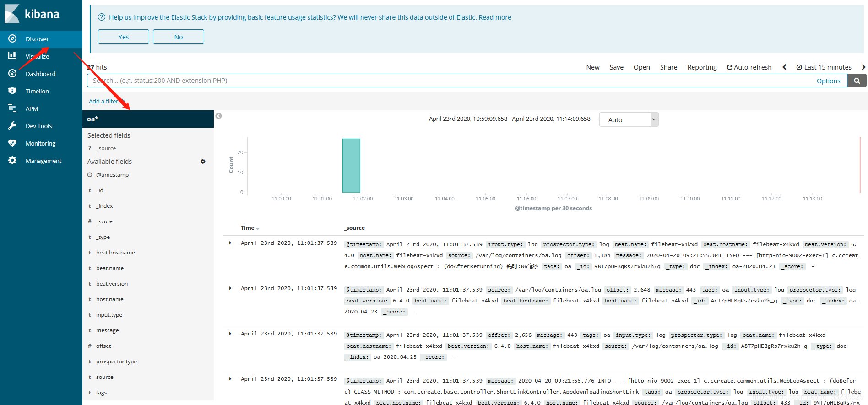Screen dimensions: 868x405
Task: Click the Dev Tools wrench icon
Action: 12,125
